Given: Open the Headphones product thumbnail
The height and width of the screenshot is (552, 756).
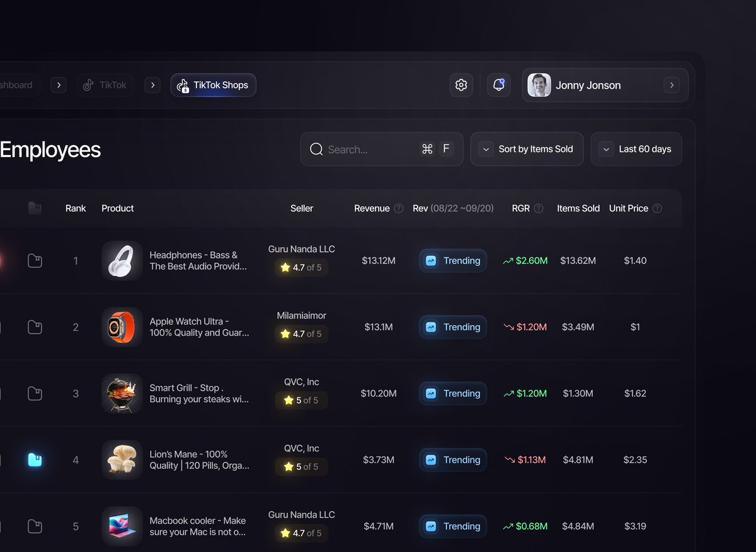Looking at the screenshot, I should click(122, 260).
